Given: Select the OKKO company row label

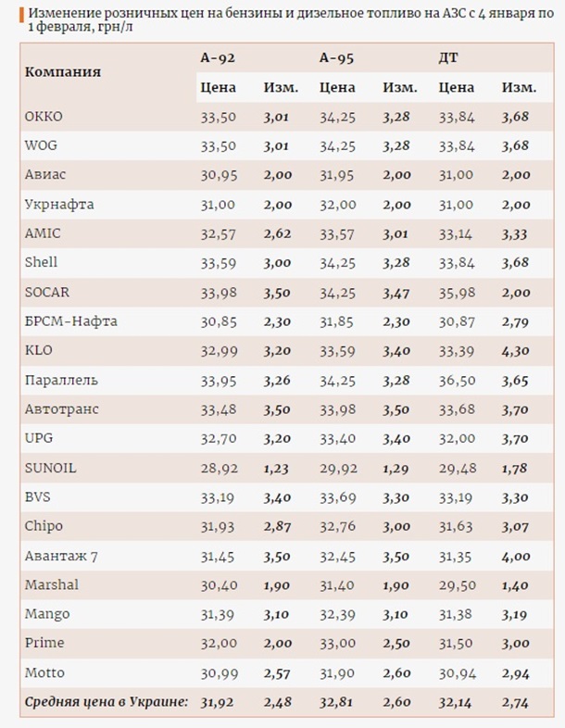Looking at the screenshot, I should pyautogui.click(x=44, y=117).
